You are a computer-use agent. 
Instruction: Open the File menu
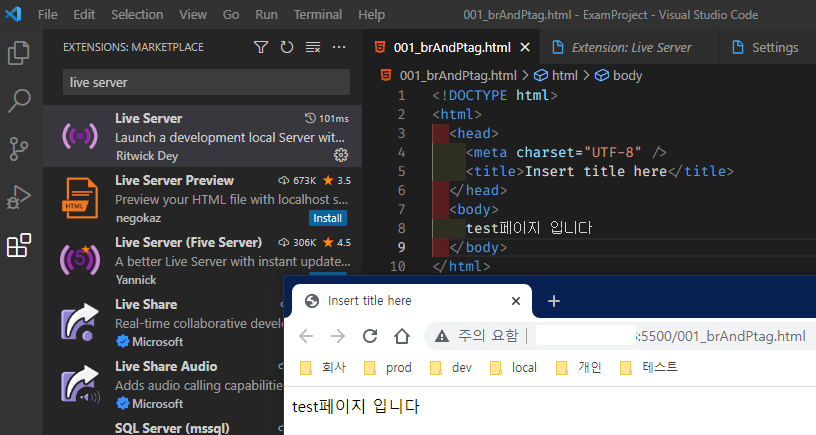[x=47, y=15]
